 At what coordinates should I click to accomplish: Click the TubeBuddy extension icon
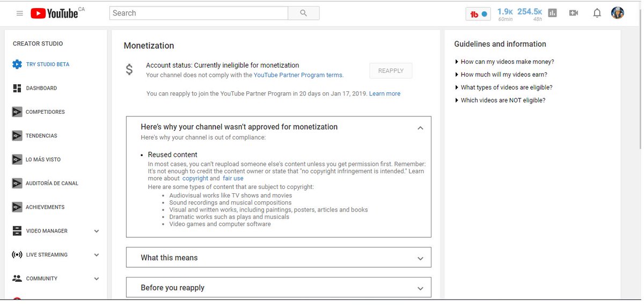point(478,14)
